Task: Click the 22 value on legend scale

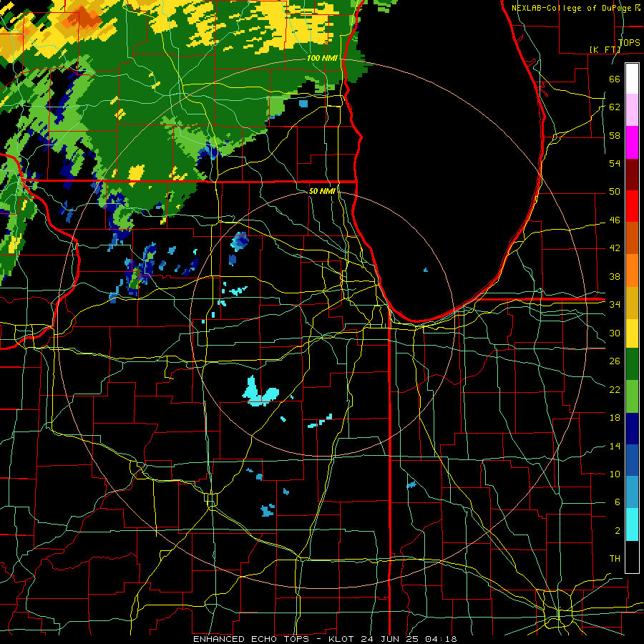Action: (615, 389)
